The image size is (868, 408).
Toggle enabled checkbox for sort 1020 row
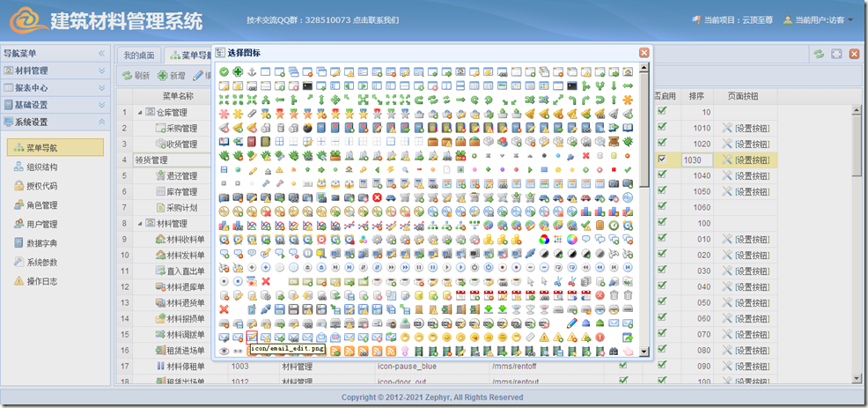[x=661, y=143]
